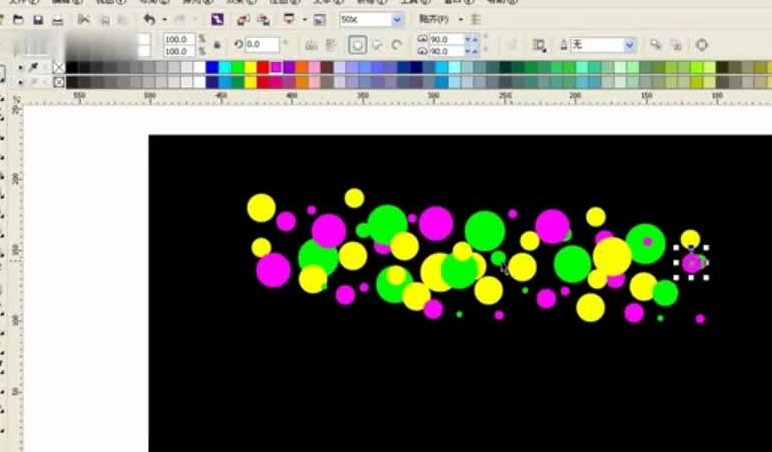
Task: Select the large yellow circle at far left
Action: (x=261, y=208)
